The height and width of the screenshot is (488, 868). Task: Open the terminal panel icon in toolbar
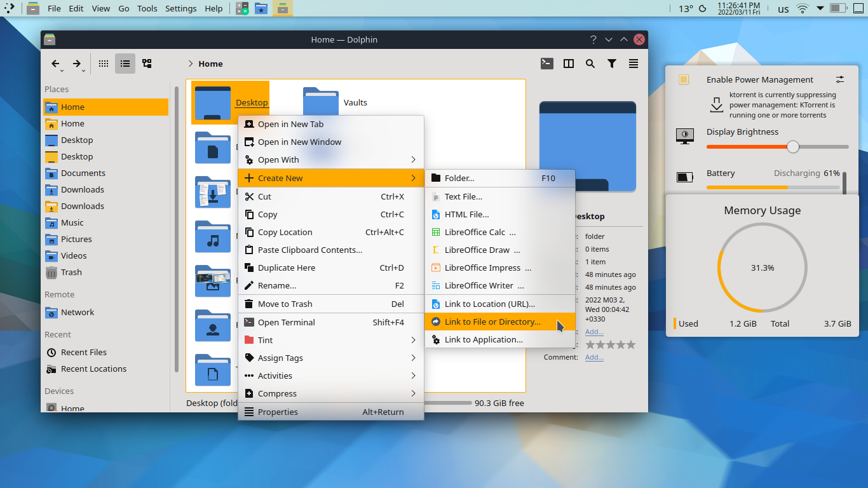click(x=546, y=64)
